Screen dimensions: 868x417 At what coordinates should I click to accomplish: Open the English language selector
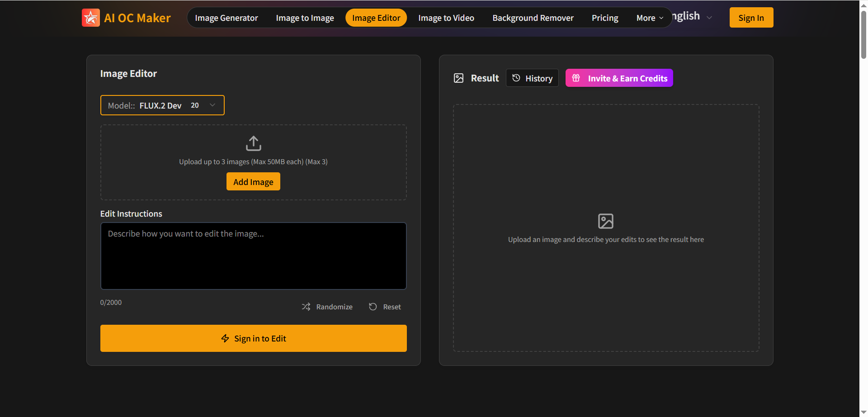[x=692, y=17]
